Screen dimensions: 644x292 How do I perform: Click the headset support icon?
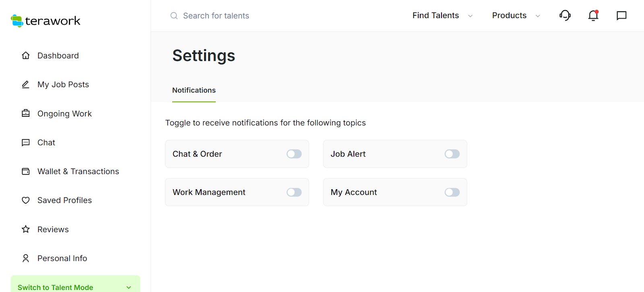[565, 16]
